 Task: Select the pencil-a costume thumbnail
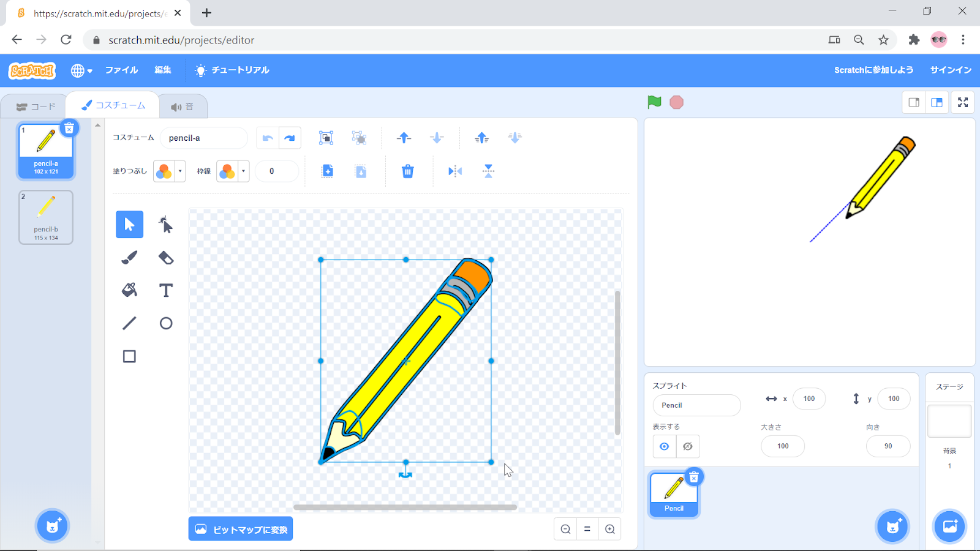click(x=46, y=151)
